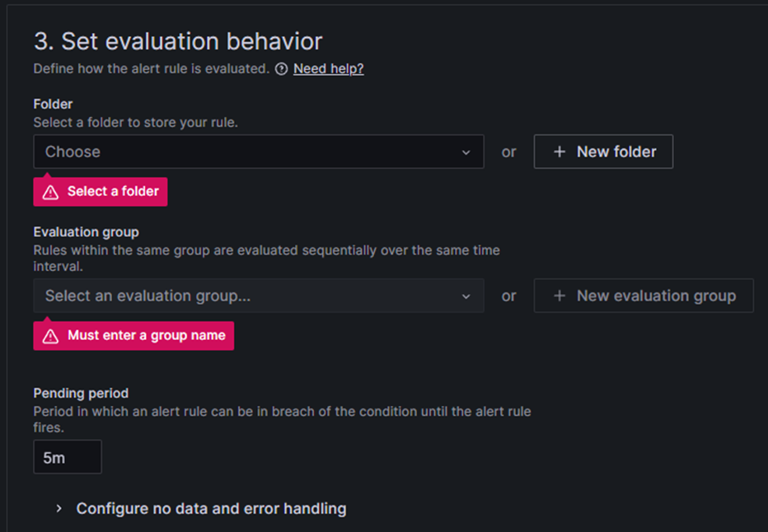Open the Folder Choose dropdown
768x532 pixels.
coord(259,152)
